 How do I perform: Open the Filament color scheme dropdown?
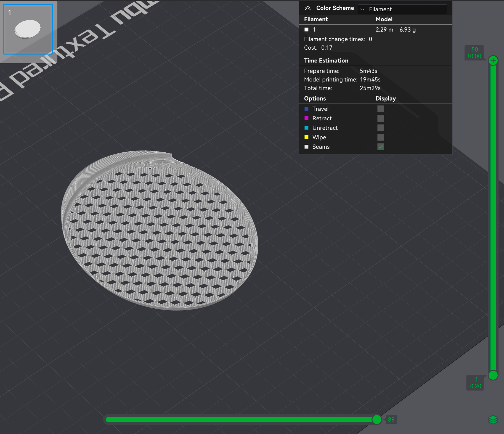tap(402, 9)
